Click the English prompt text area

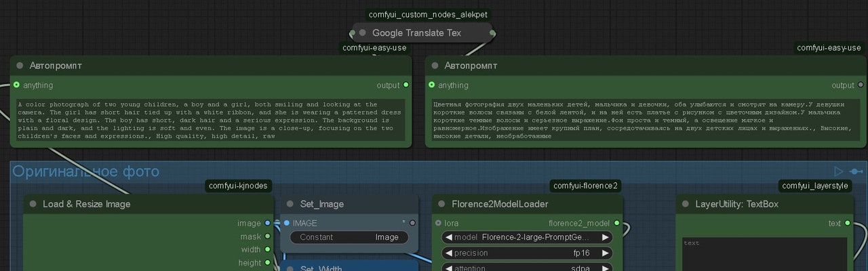tap(211, 120)
